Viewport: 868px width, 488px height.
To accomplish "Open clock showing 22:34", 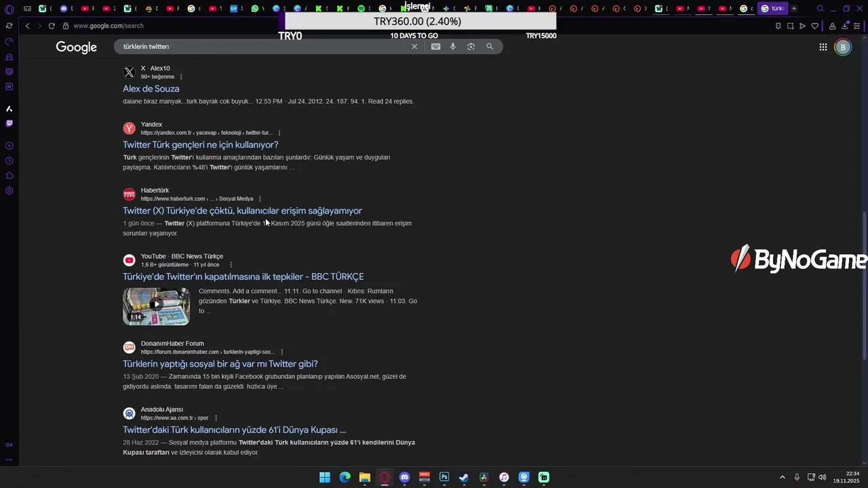I will pos(846,477).
